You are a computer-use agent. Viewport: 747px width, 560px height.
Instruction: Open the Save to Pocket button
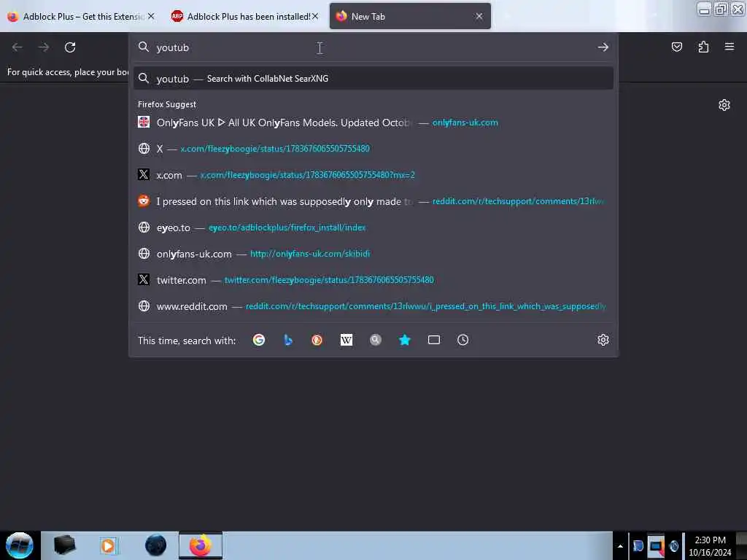pos(676,47)
